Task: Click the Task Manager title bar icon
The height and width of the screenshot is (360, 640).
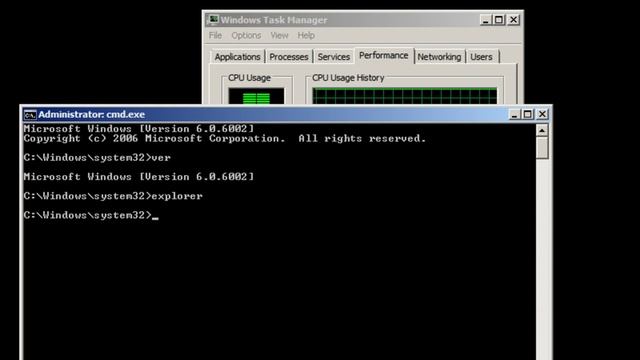Action: pos(212,20)
